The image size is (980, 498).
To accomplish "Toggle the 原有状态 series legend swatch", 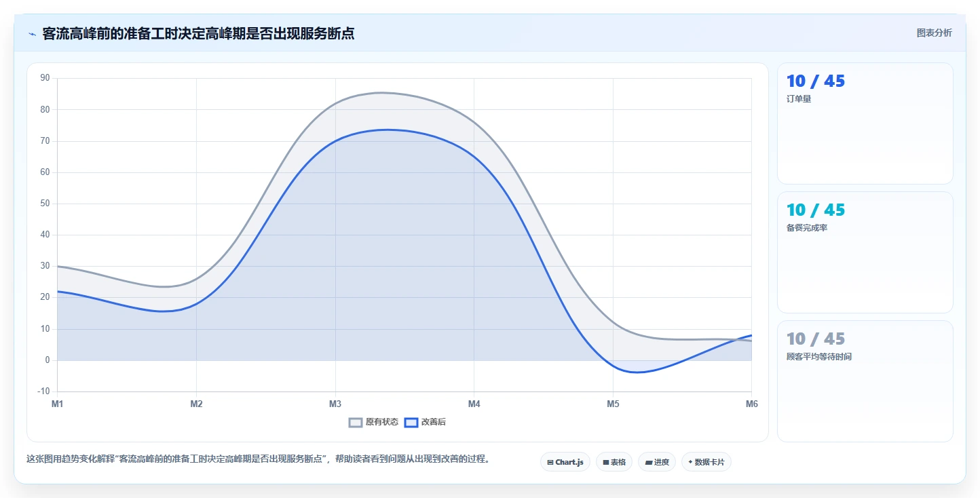I will click(x=356, y=422).
